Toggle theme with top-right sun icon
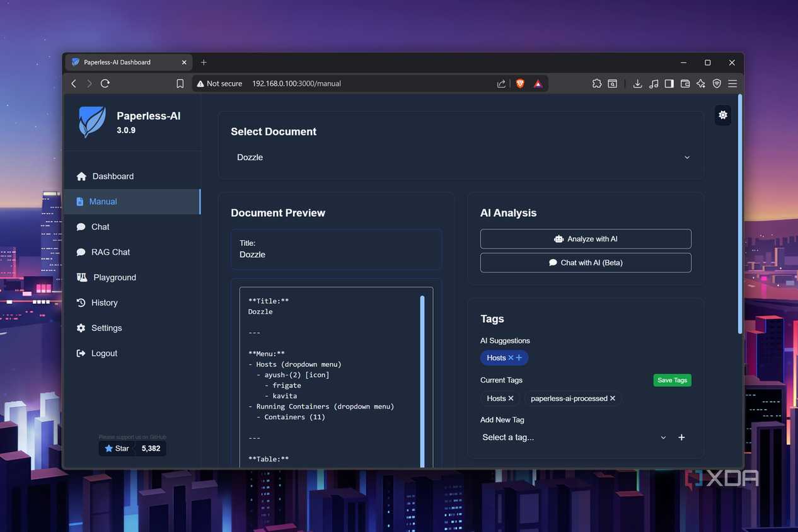Screen dimensions: 798x532 click(x=723, y=115)
